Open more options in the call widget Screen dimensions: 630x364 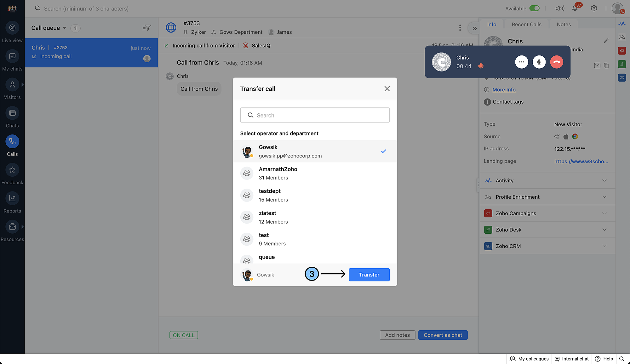pos(521,62)
